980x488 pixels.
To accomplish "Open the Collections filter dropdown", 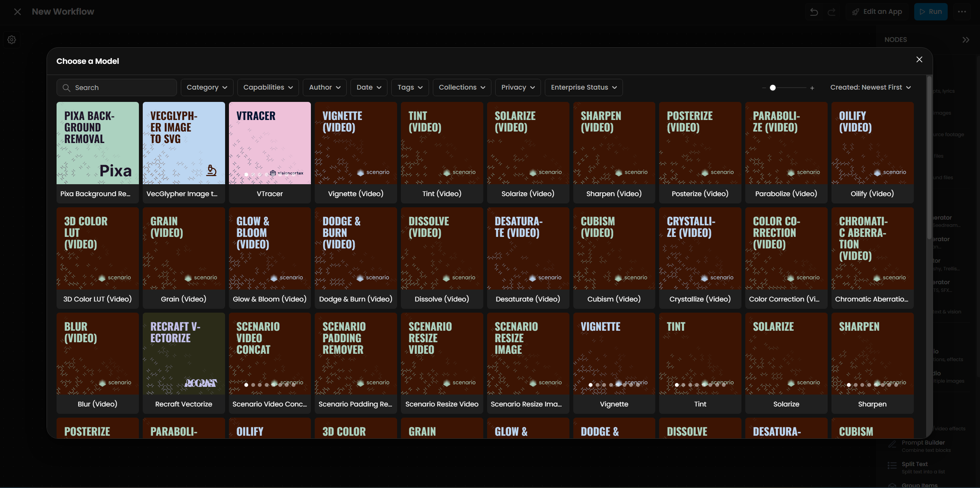I will (462, 88).
